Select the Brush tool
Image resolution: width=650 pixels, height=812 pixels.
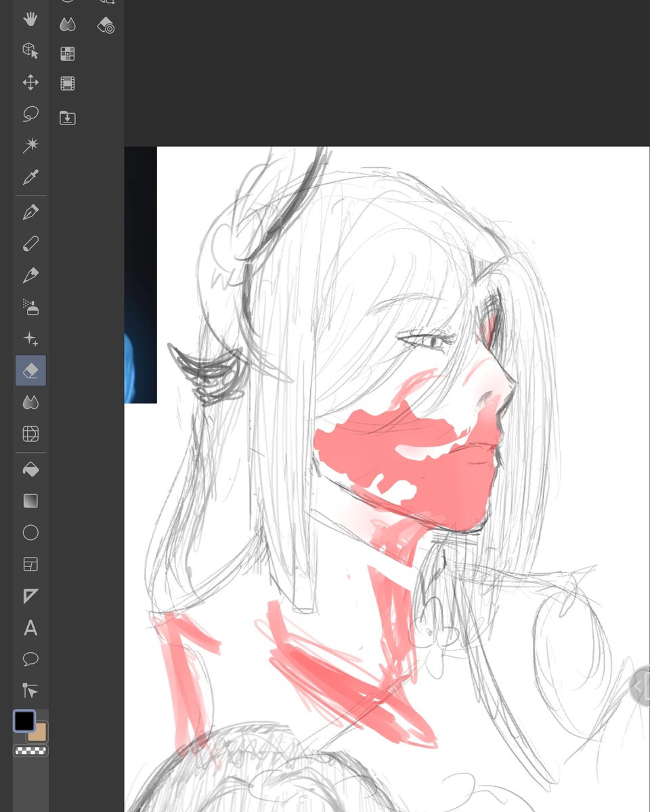click(30, 275)
